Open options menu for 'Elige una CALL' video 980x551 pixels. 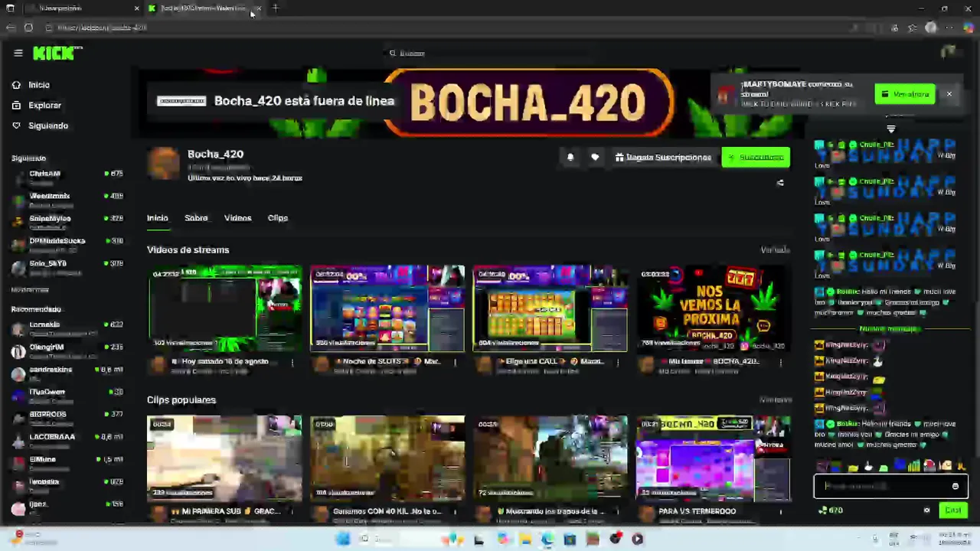click(618, 363)
